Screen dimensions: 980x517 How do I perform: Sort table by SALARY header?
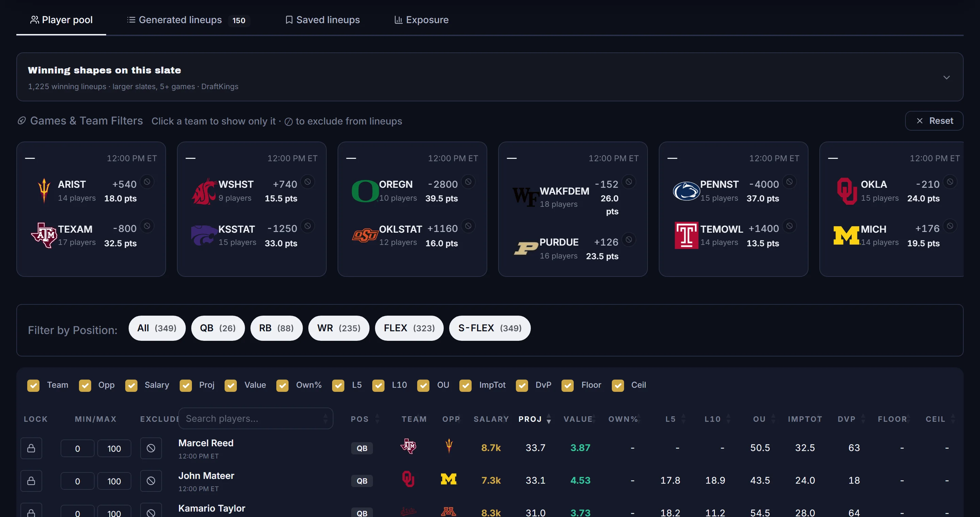[491, 419]
